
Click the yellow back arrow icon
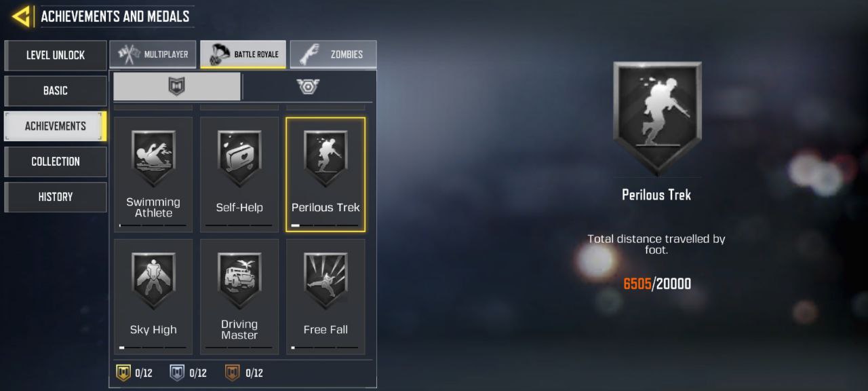[x=22, y=16]
